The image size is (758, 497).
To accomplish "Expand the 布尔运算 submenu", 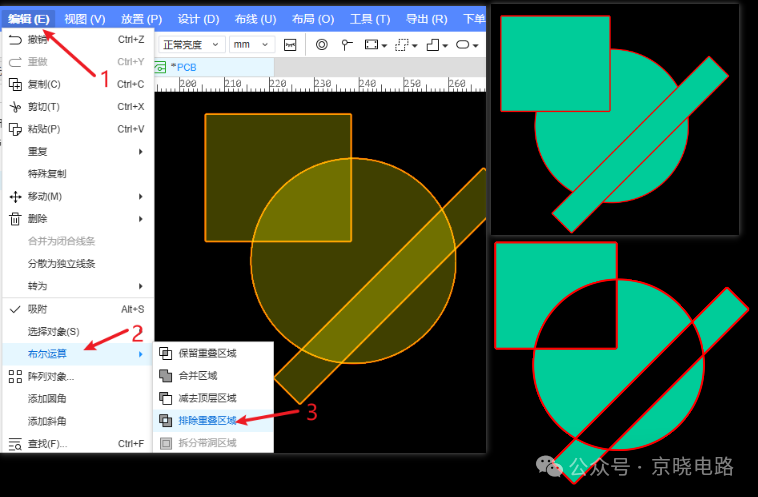I will click(x=78, y=354).
